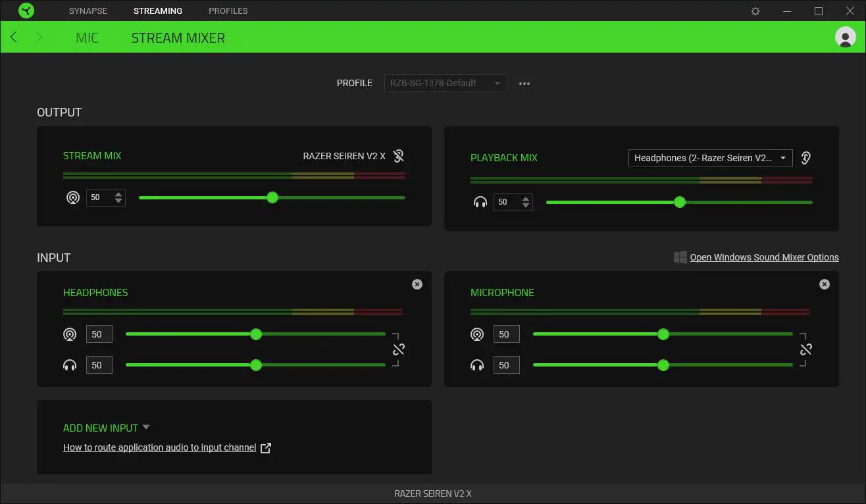Click Microphone input playback headphone icon
The image size is (866, 504).
click(x=477, y=365)
